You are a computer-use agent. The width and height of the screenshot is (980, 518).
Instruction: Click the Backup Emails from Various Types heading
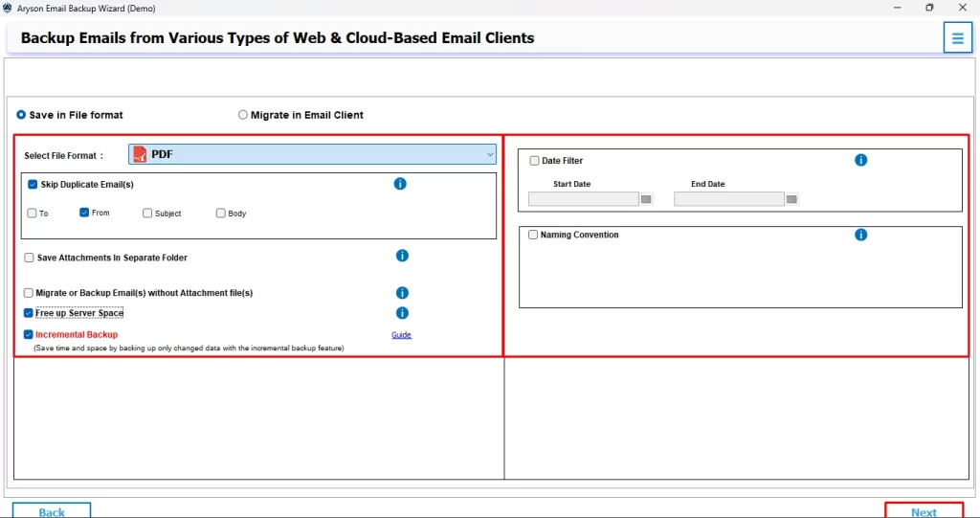[x=278, y=38]
